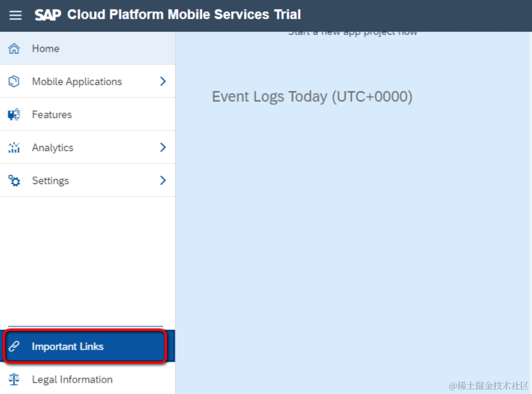
Task: Open Legal Information in the sidebar
Action: pyautogui.click(x=87, y=378)
